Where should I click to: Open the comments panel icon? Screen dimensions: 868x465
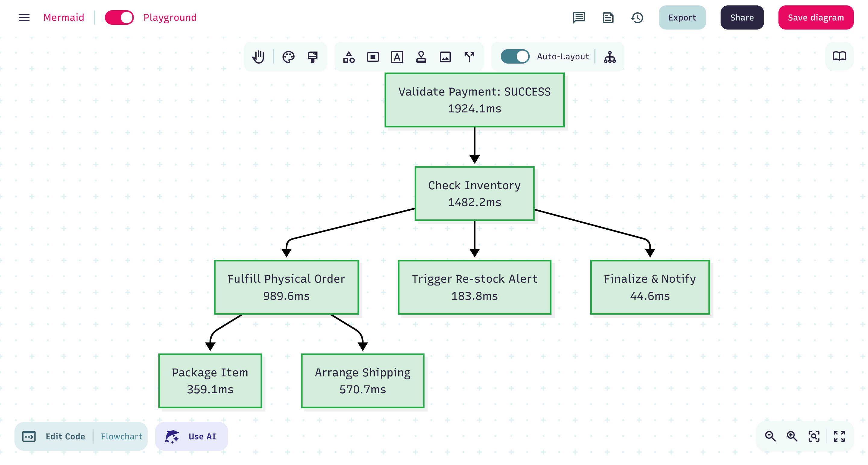[579, 17]
